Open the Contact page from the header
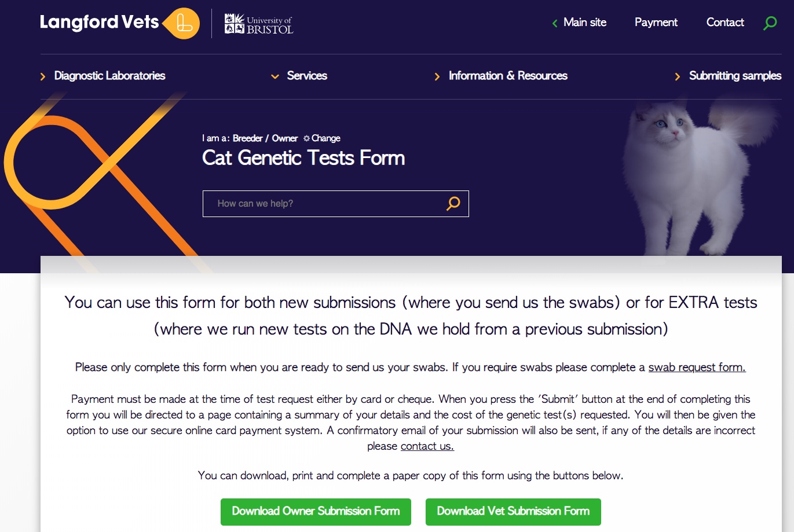Image resolution: width=794 pixels, height=532 pixels. click(x=725, y=23)
